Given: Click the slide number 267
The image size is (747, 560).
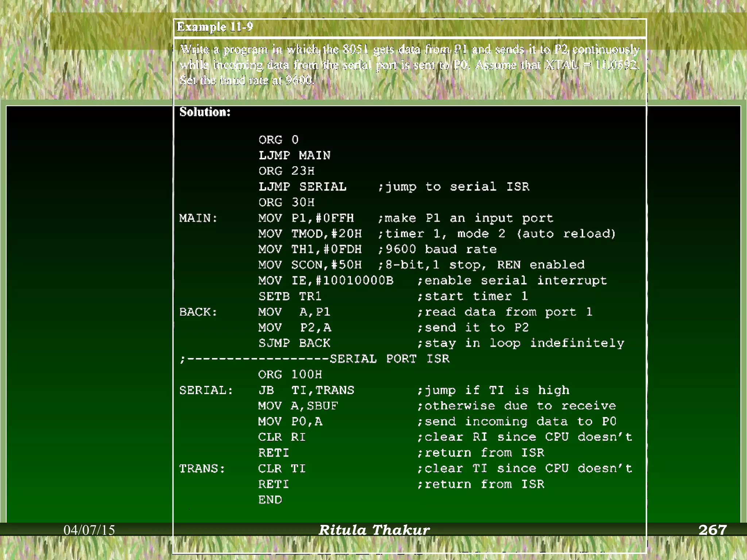Looking at the screenshot, I should tap(712, 530).
